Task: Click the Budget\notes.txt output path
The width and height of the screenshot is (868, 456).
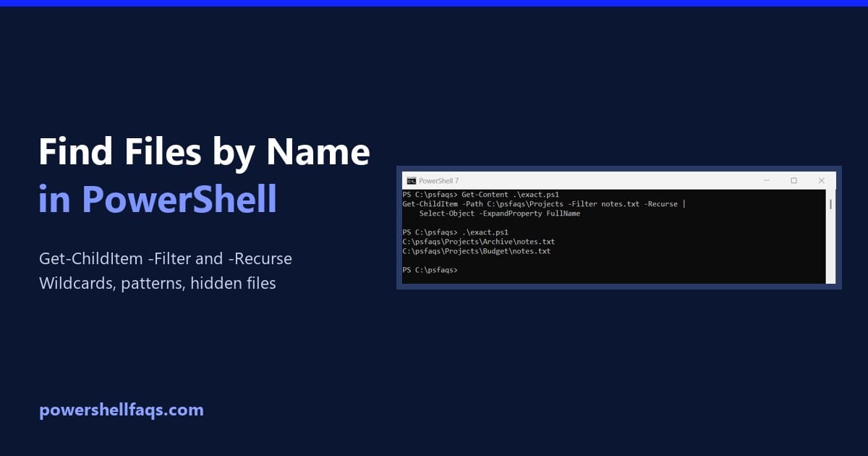Action: tap(477, 251)
